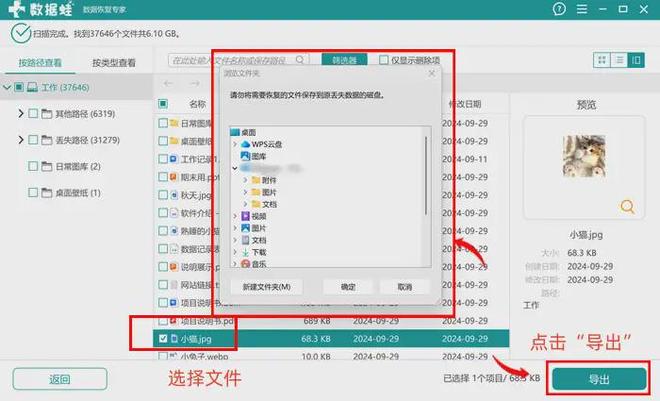Toggle checkbox for 工作 drive root
The height and width of the screenshot is (401, 660).
(x=19, y=87)
